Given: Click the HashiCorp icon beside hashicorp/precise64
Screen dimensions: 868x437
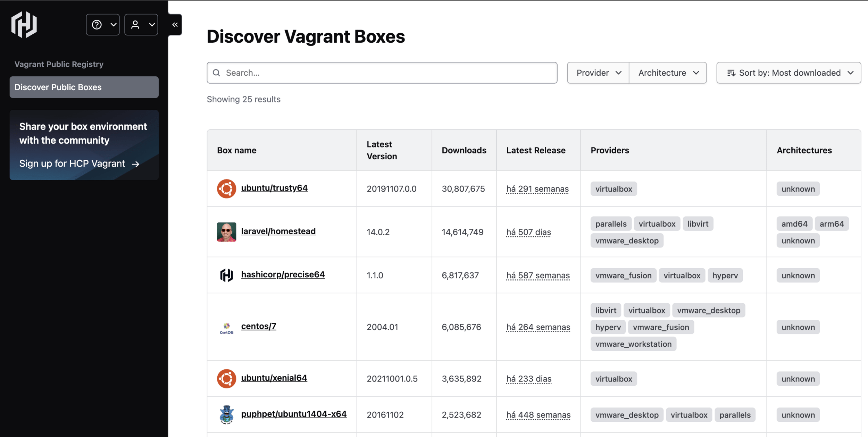Looking at the screenshot, I should [x=226, y=275].
